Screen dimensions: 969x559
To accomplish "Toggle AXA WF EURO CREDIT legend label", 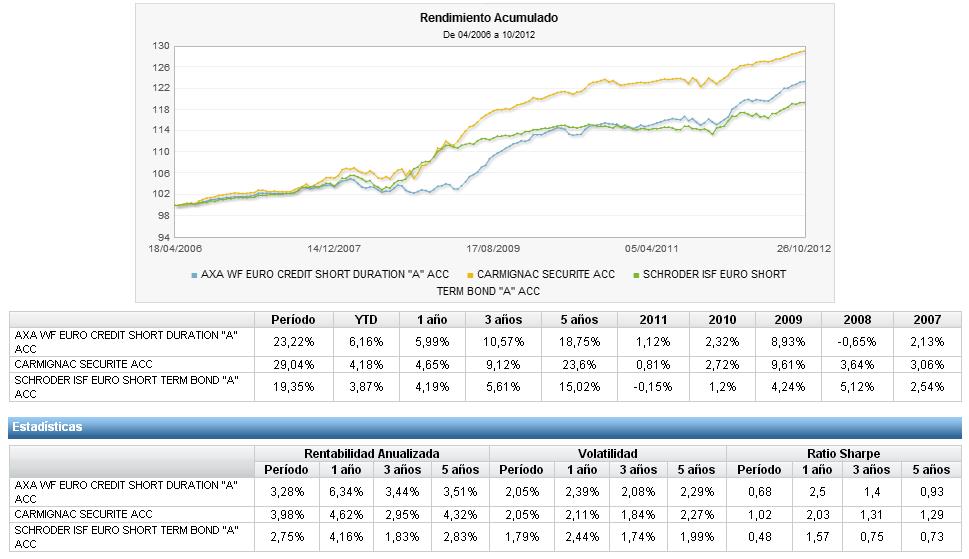I will [x=325, y=274].
